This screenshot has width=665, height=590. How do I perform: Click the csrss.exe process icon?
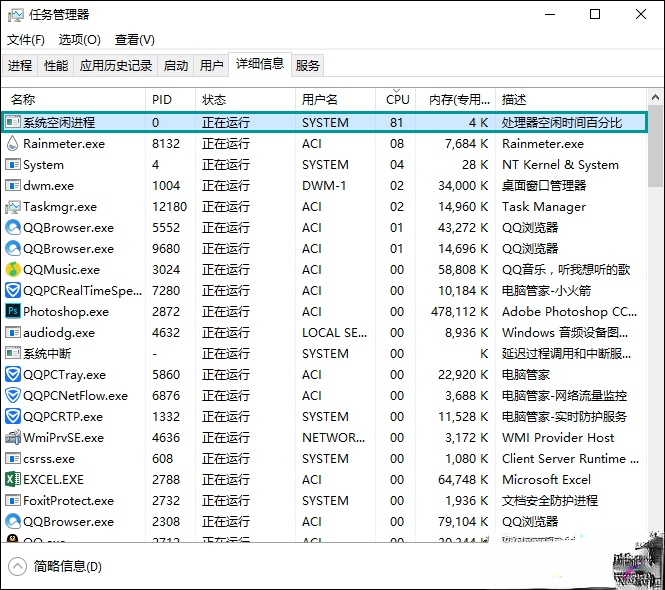click(13, 459)
